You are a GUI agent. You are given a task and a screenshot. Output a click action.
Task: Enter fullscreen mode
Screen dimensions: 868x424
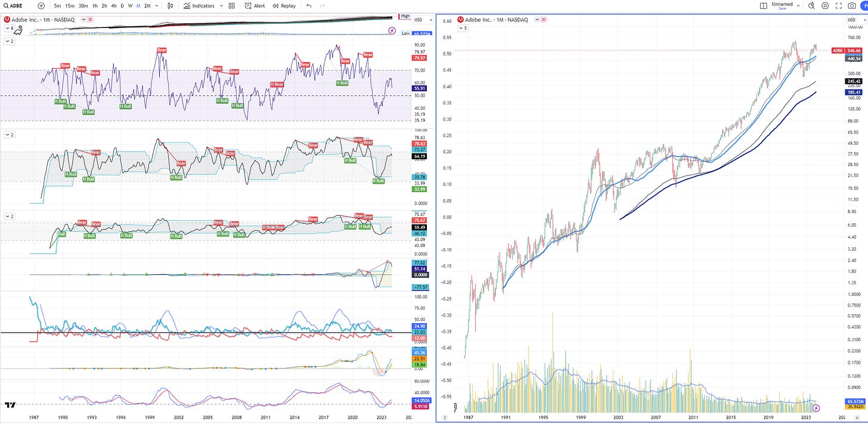839,5
